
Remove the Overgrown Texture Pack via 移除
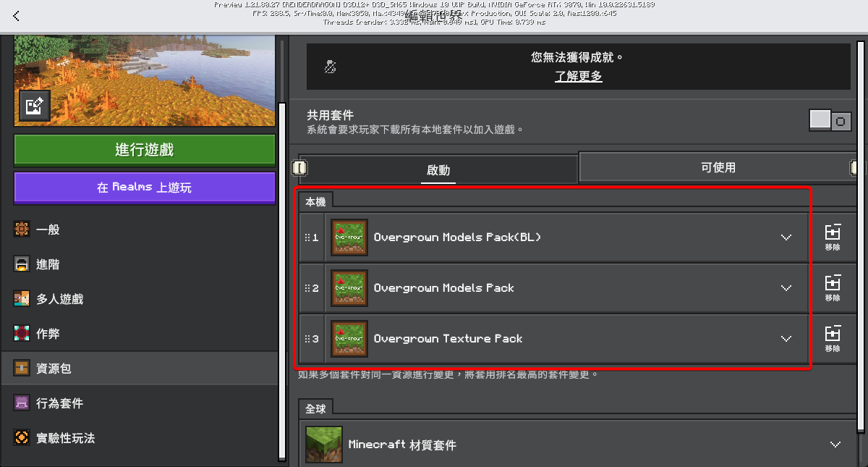coord(833,338)
